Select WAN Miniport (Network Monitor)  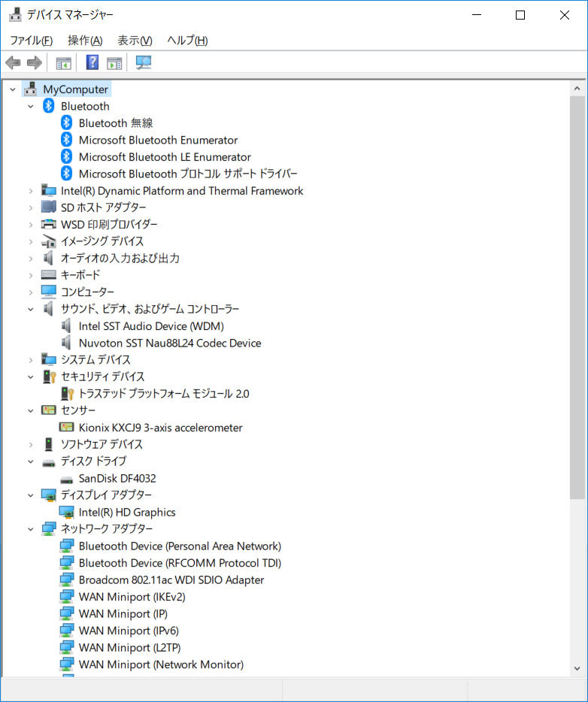[161, 664]
